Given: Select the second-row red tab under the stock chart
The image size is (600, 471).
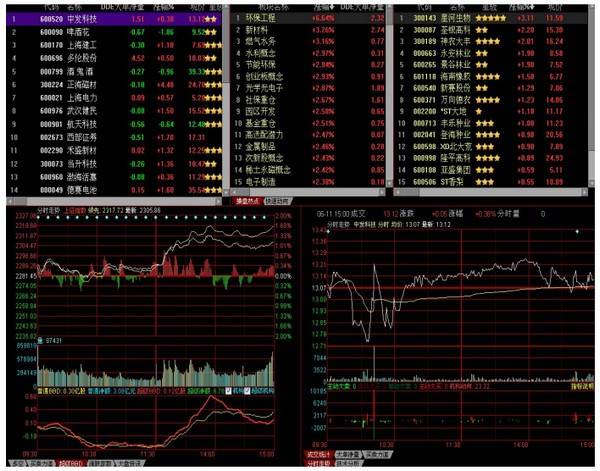Looking at the screenshot, I should pos(318,463).
